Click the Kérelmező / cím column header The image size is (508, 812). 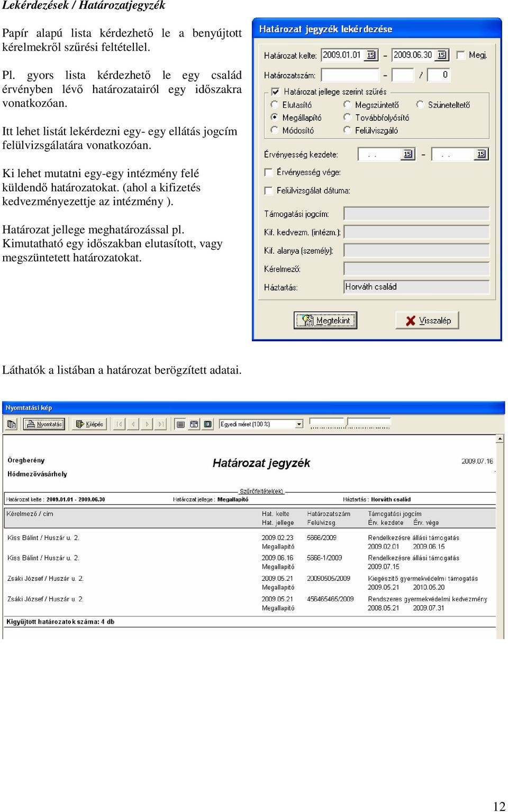[x=30, y=514]
